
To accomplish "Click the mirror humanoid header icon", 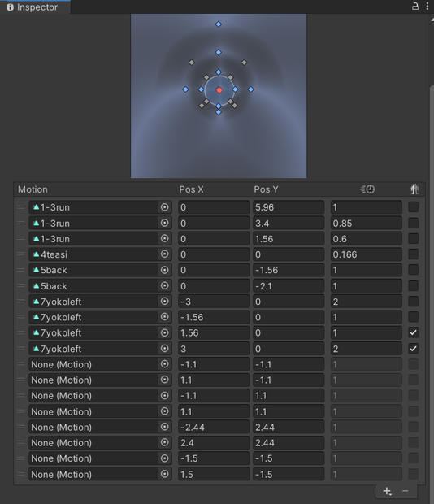I will click(x=414, y=189).
